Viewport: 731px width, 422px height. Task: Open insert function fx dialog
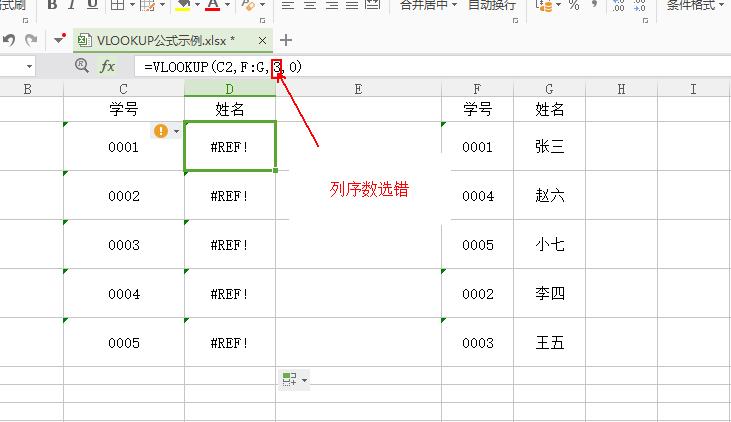point(108,66)
